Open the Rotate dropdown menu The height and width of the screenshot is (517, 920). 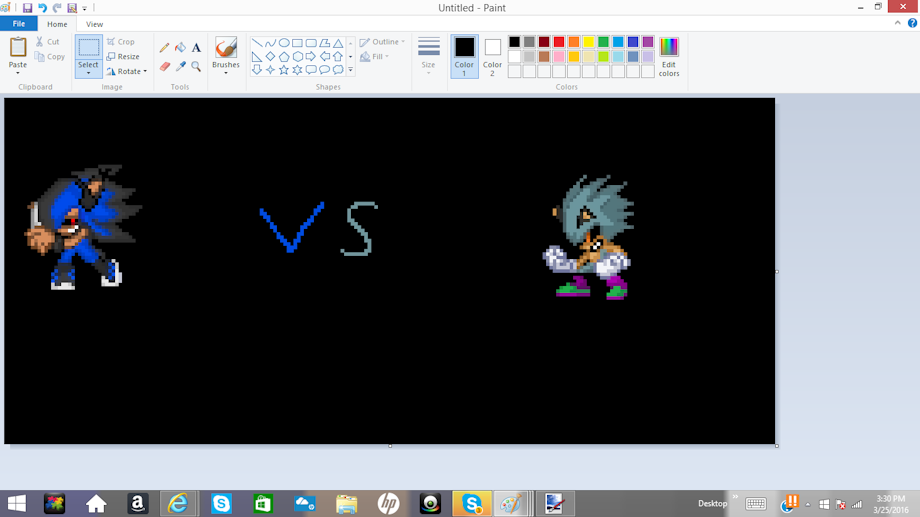point(127,72)
